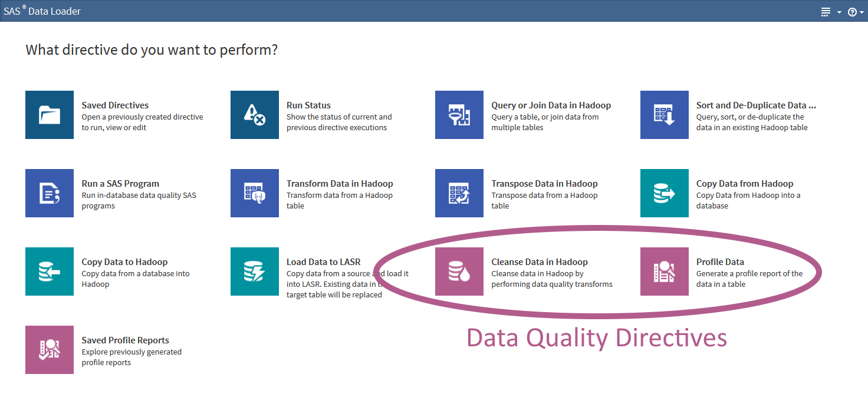Select the Cleanse Data in Hadoop title
The height and width of the screenshot is (394, 868).
pyautogui.click(x=539, y=262)
